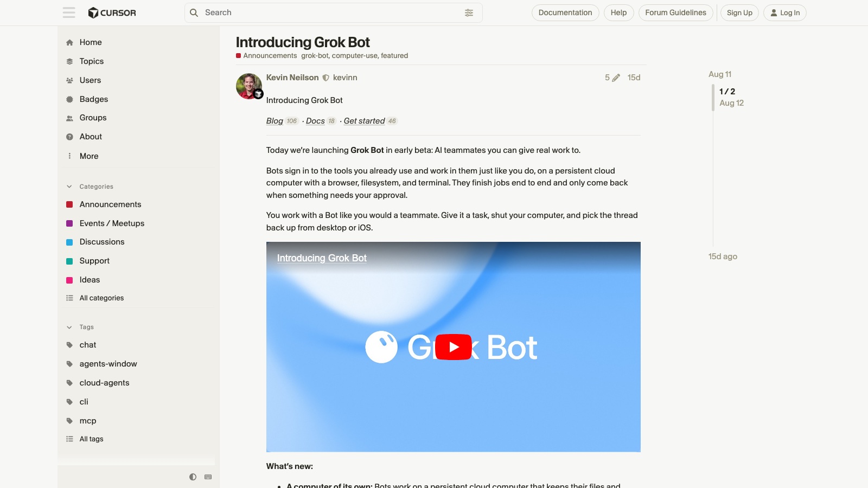This screenshot has width=868, height=488.
Task: Open keyboard shortcuts icon at sidebar bottom
Action: (208, 477)
